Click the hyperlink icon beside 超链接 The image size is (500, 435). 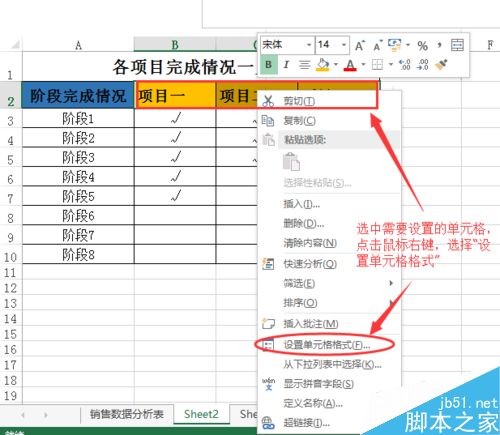point(268,423)
